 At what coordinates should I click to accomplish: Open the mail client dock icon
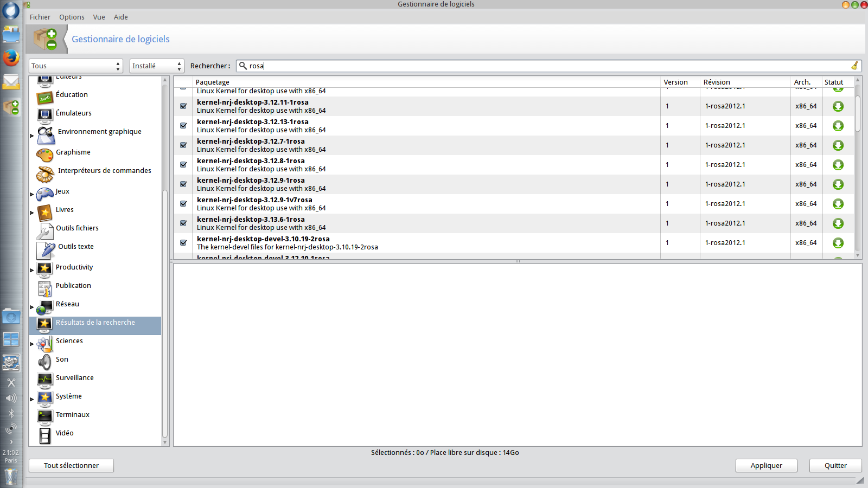coord(11,82)
